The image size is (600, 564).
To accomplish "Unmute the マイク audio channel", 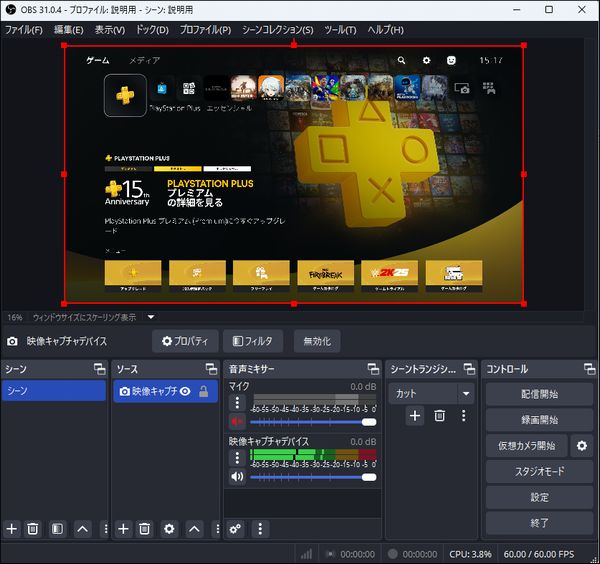I will click(x=237, y=422).
